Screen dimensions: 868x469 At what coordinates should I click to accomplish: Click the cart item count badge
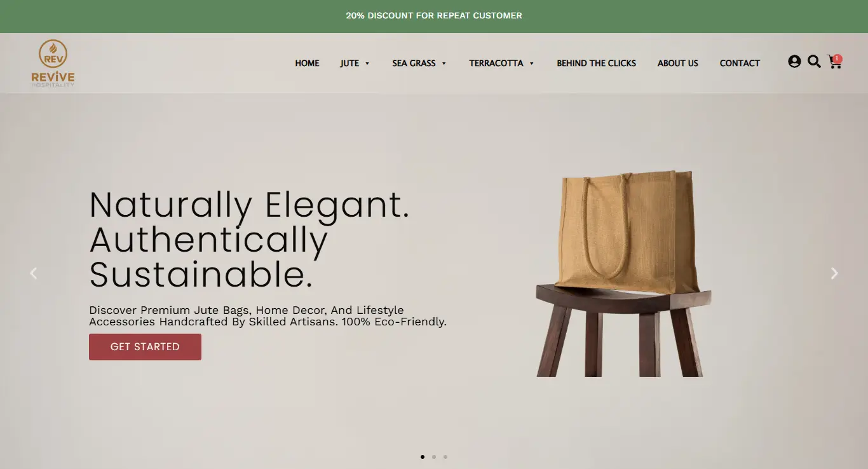click(837, 58)
